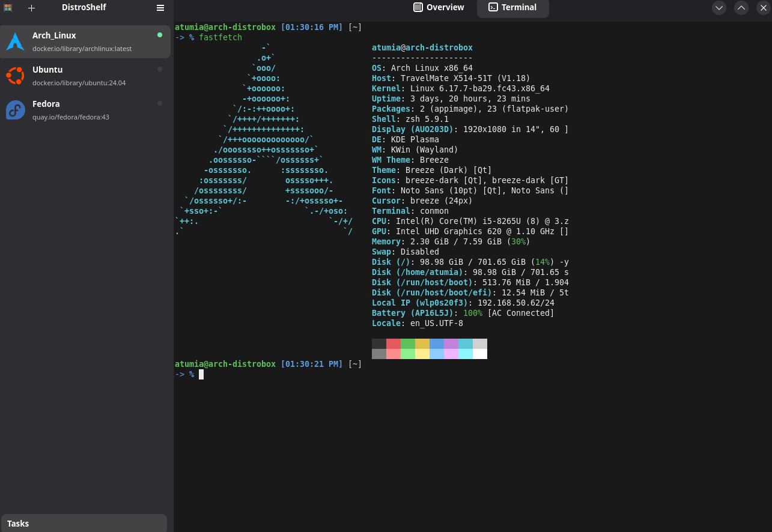Click the Local IP 192.168.50.62/24 line
Viewport: 772px width, 532px height.
coord(463,303)
